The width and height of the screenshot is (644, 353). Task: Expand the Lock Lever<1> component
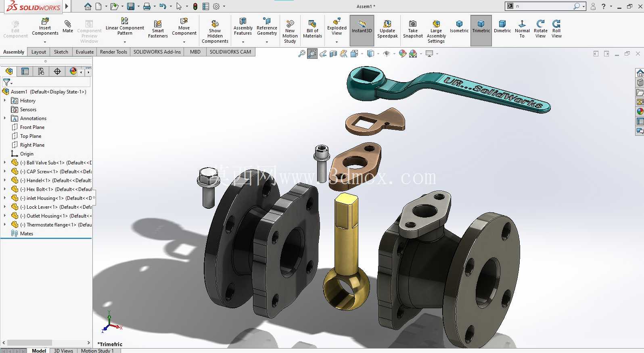click(5, 207)
